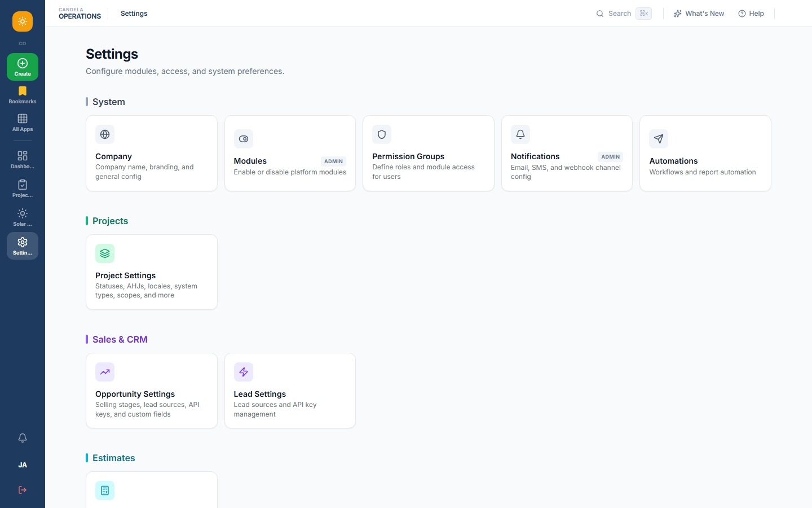
Task: Click the ADMIN badge on Notifications
Action: pyautogui.click(x=610, y=157)
